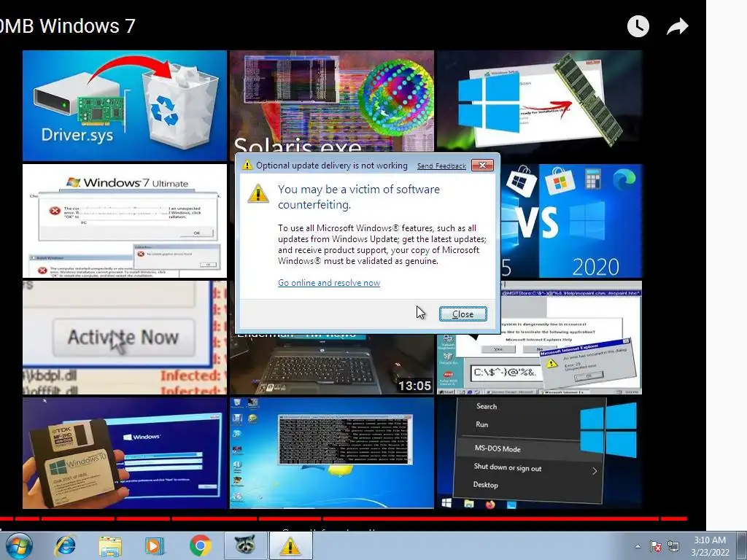
Task: Open the 'Go online and resolve now' link
Action: pyautogui.click(x=329, y=283)
